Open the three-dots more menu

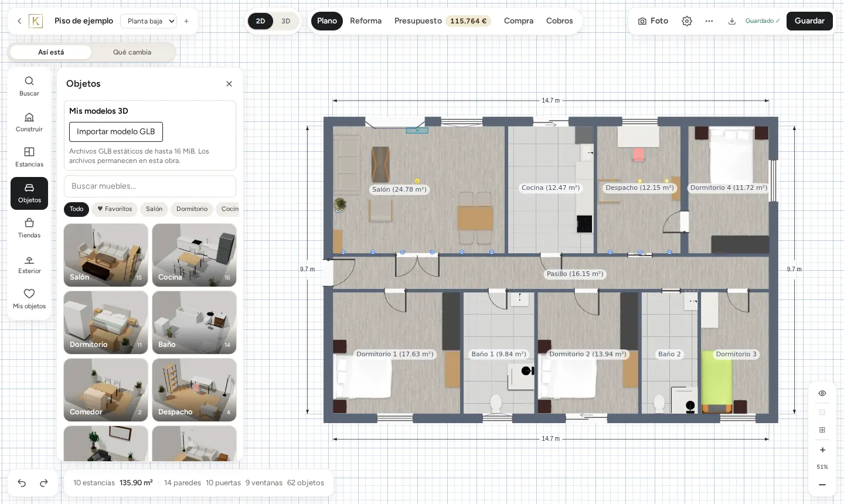709,21
